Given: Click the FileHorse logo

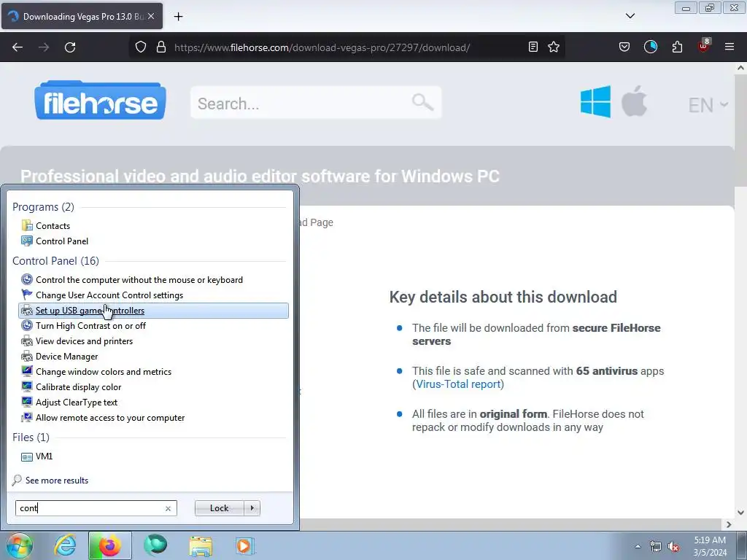Looking at the screenshot, I should (100, 101).
